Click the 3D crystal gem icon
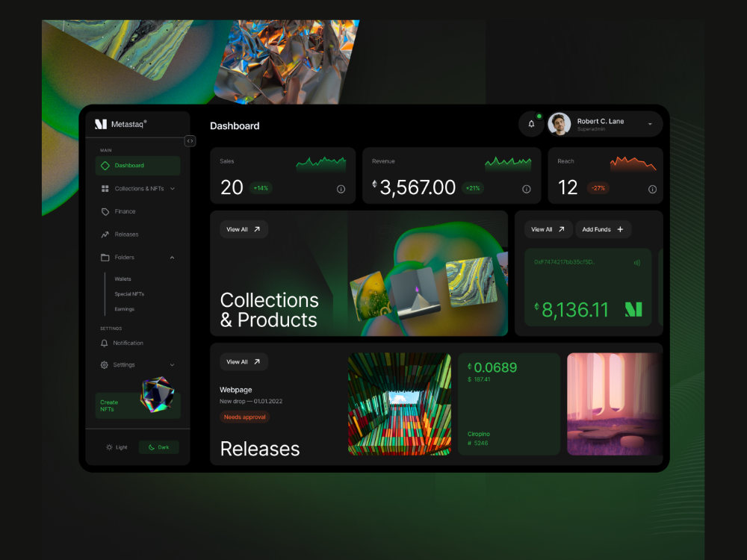Screen dimensions: 747x560 tap(158, 394)
